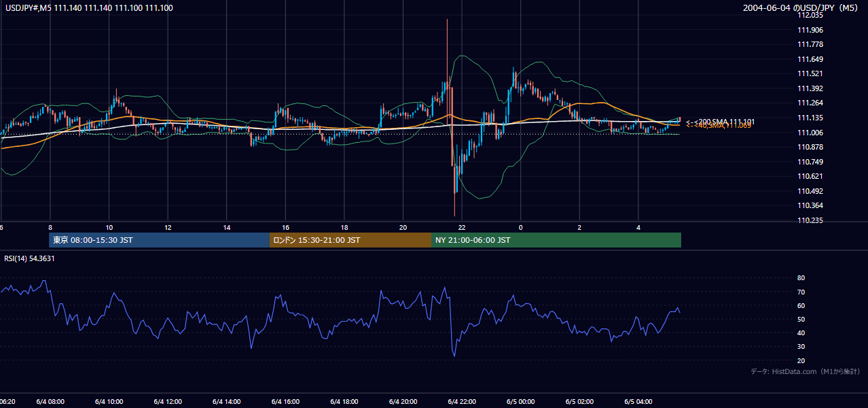Viewport: 868px width, 408px height.
Task: Click the RSI(14) 54.3631 indicator label
Action: [x=29, y=258]
